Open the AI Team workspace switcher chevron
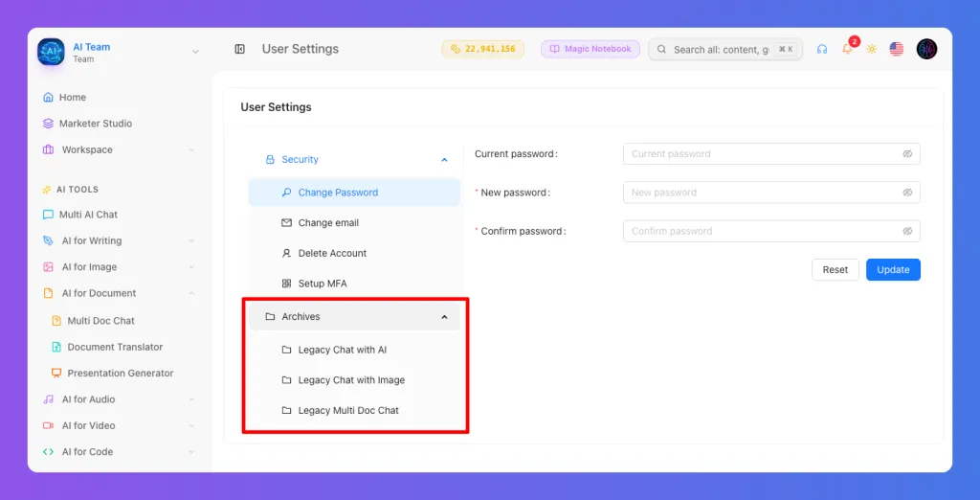This screenshot has height=500, width=980. pyautogui.click(x=195, y=52)
